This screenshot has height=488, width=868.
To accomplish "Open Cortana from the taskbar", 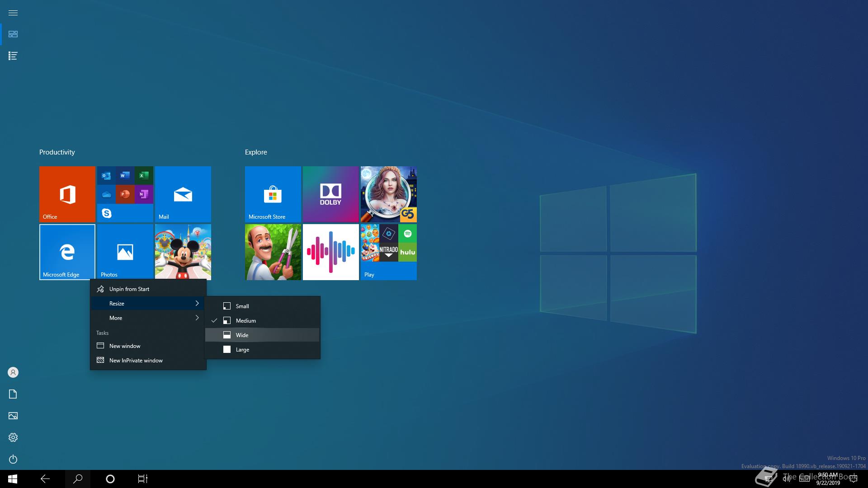I will click(x=110, y=479).
